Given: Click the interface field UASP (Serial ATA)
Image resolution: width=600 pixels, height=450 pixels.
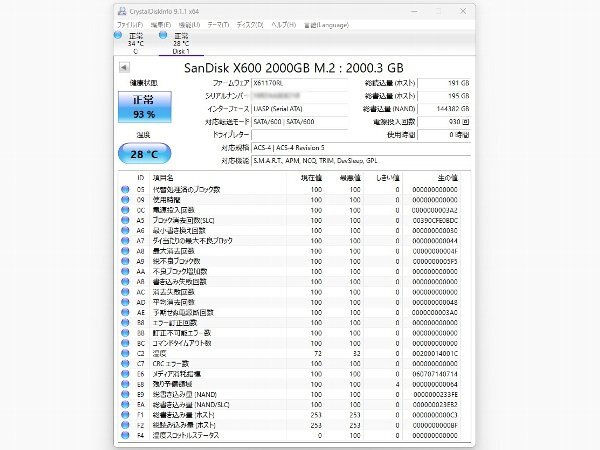Looking at the screenshot, I should click(299, 109).
